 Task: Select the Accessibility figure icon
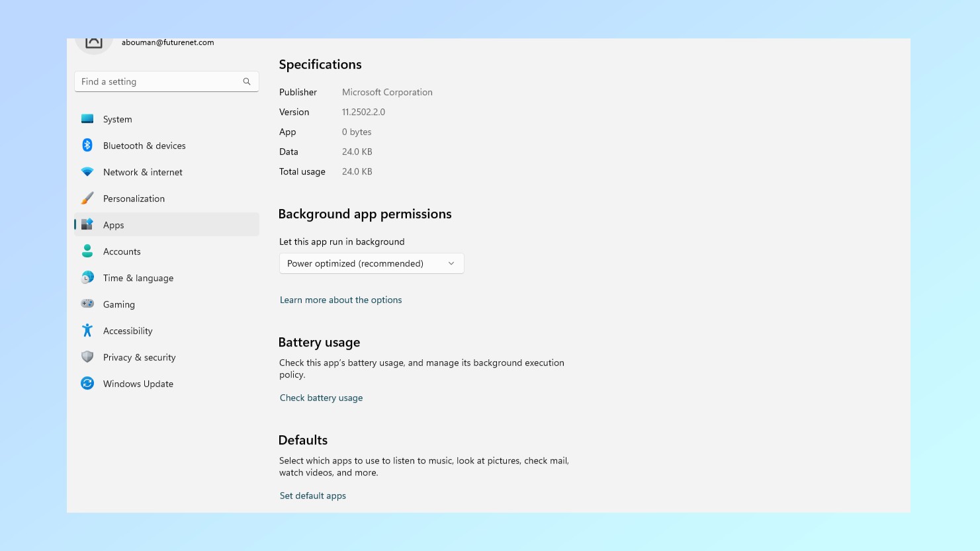click(87, 331)
